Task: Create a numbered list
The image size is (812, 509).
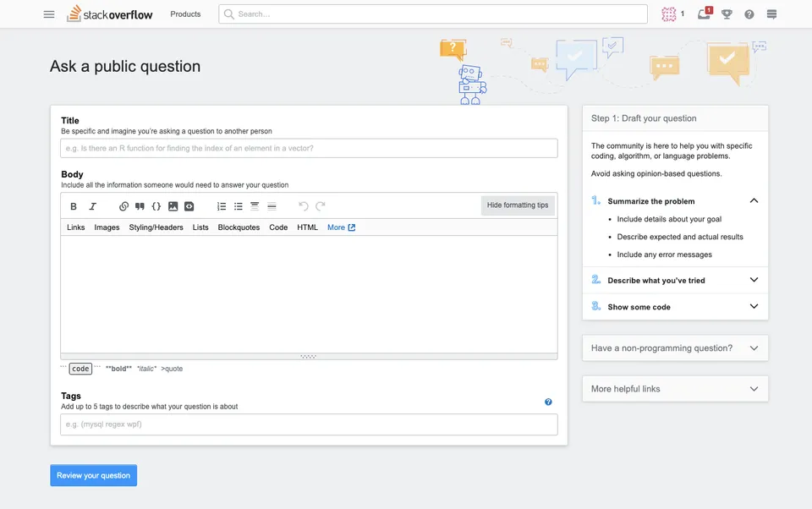Action: pyautogui.click(x=221, y=206)
